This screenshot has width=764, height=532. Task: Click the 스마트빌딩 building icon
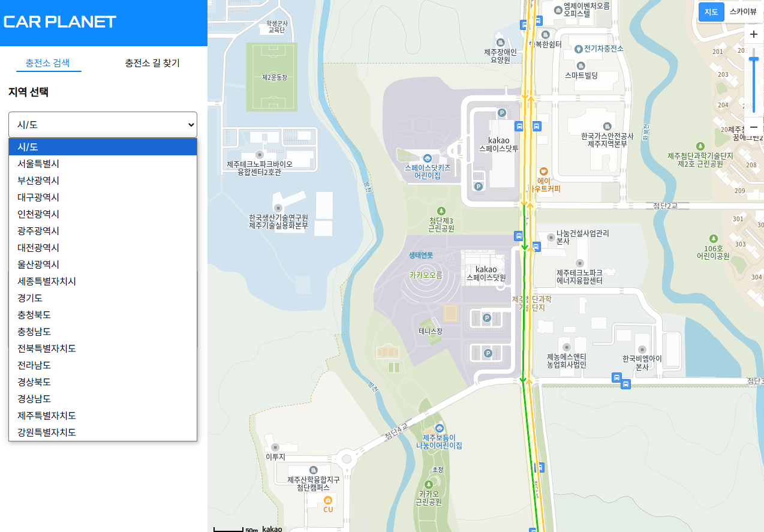pyautogui.click(x=580, y=65)
